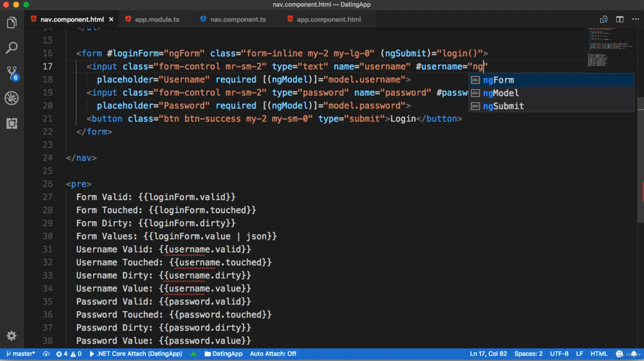
Task: Choose ngForm from the suggestion list
Action: click(551, 80)
